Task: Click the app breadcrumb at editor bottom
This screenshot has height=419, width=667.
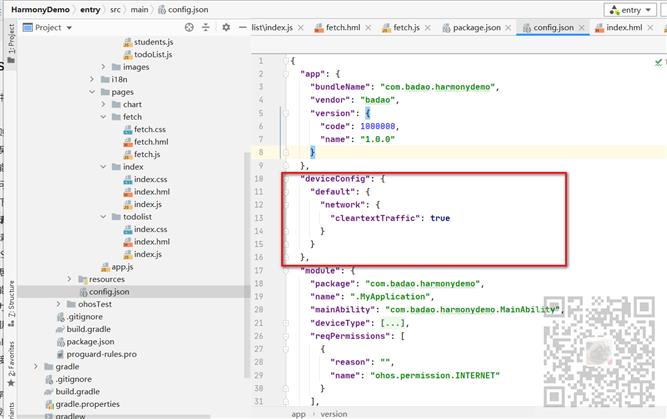Action: (x=298, y=414)
